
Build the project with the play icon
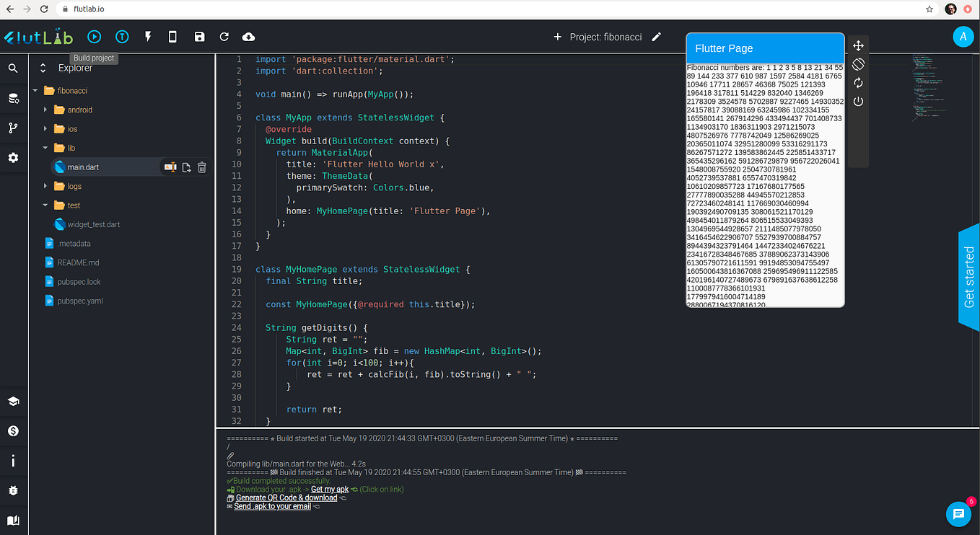coord(95,36)
